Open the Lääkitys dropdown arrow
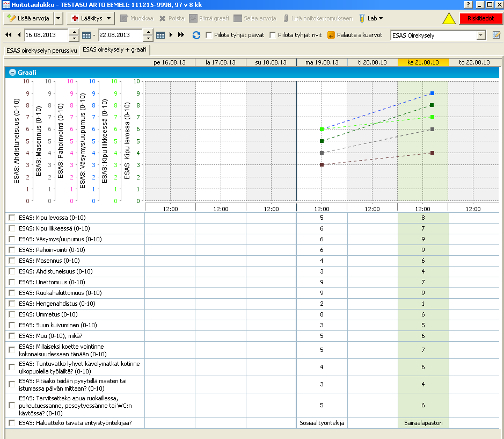The width and height of the screenshot is (504, 439). tap(108, 18)
